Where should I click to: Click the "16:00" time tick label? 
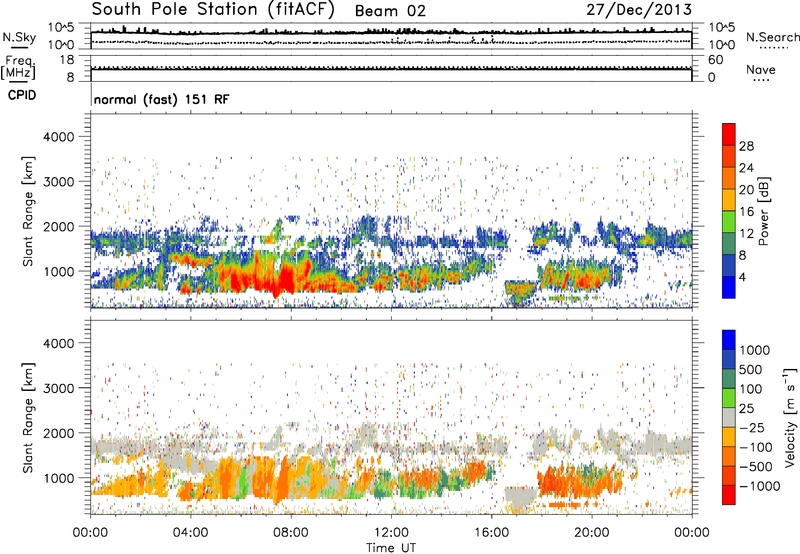(491, 533)
